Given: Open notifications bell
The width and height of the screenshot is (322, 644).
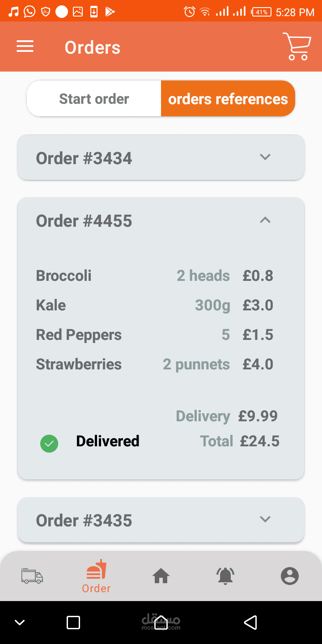Looking at the screenshot, I should (x=225, y=576).
